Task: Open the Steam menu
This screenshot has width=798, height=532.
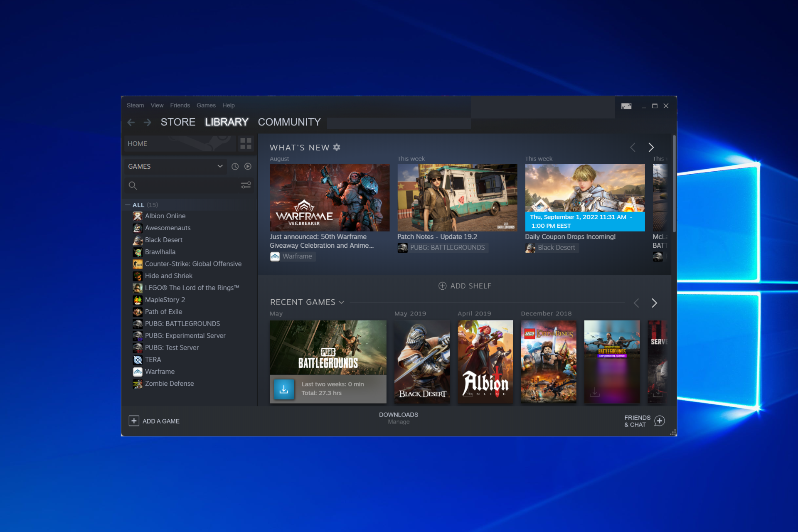Action: pyautogui.click(x=135, y=106)
